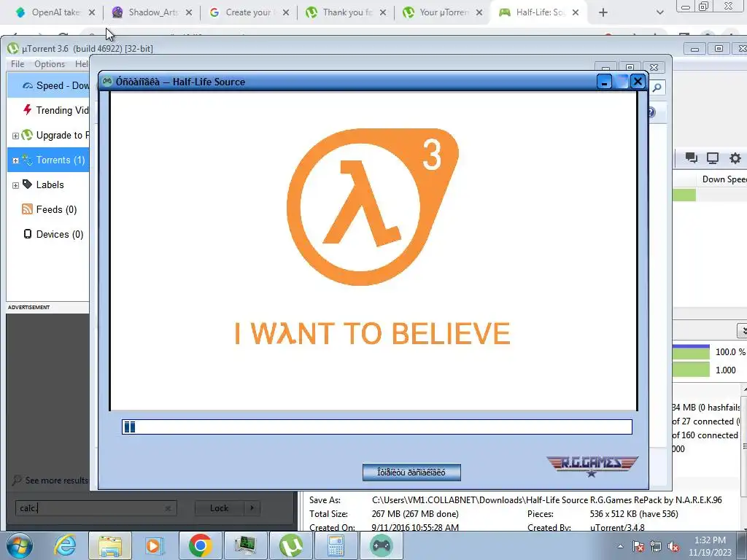Click the uTorrent remote monitor icon
This screenshot has height=560, width=747.
click(x=713, y=158)
